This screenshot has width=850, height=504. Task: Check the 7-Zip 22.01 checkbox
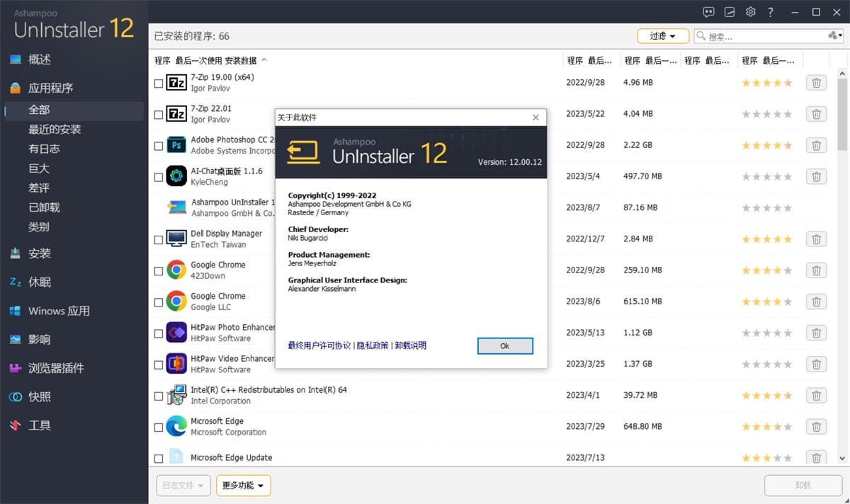tap(159, 115)
